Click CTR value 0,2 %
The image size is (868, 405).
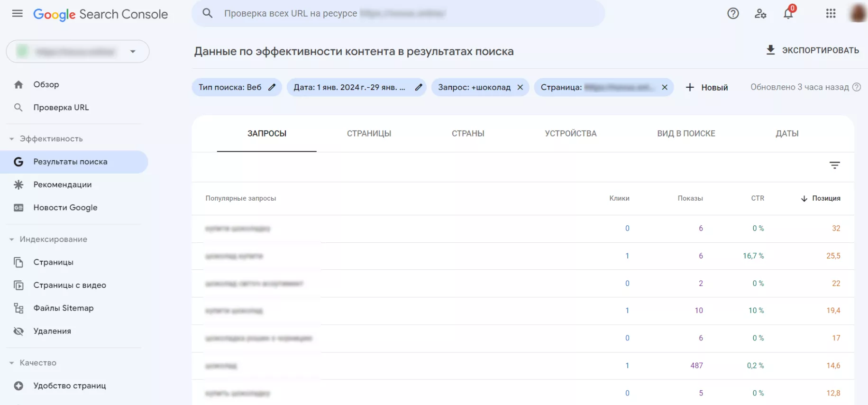[x=755, y=366]
